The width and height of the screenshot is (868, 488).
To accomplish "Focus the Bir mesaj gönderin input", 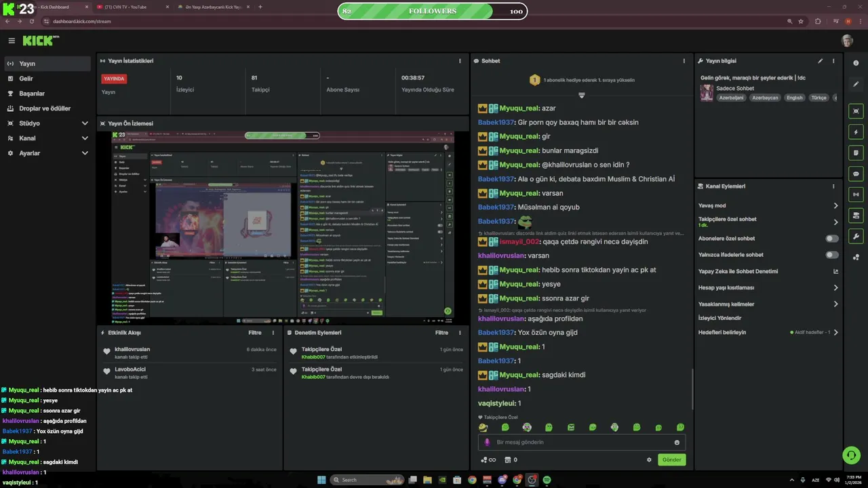I will (582, 443).
